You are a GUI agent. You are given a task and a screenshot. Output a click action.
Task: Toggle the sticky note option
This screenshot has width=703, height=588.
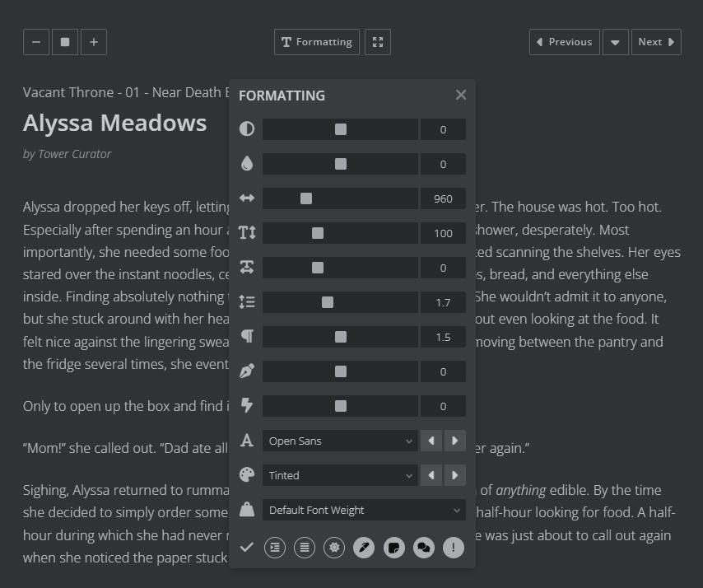394,548
